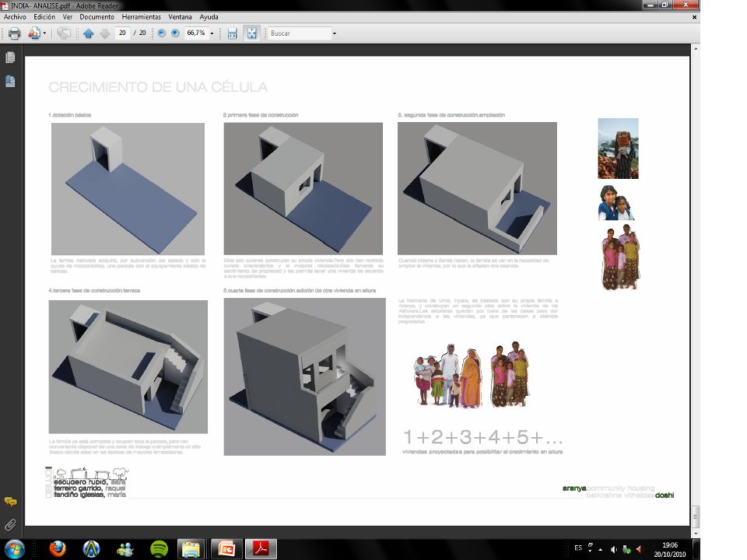Click the green word "aranya" in the footer
Viewport: 747px width, 560px height.
click(574, 488)
